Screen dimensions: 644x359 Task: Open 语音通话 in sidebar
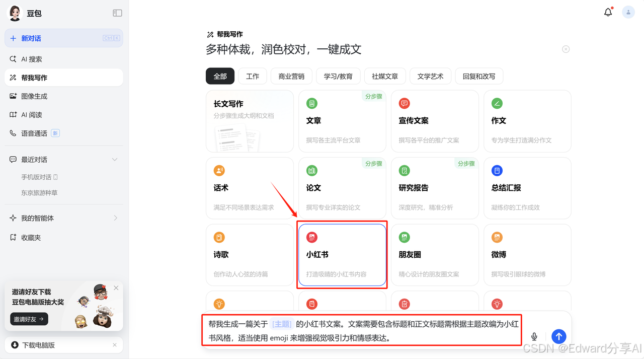pos(64,133)
